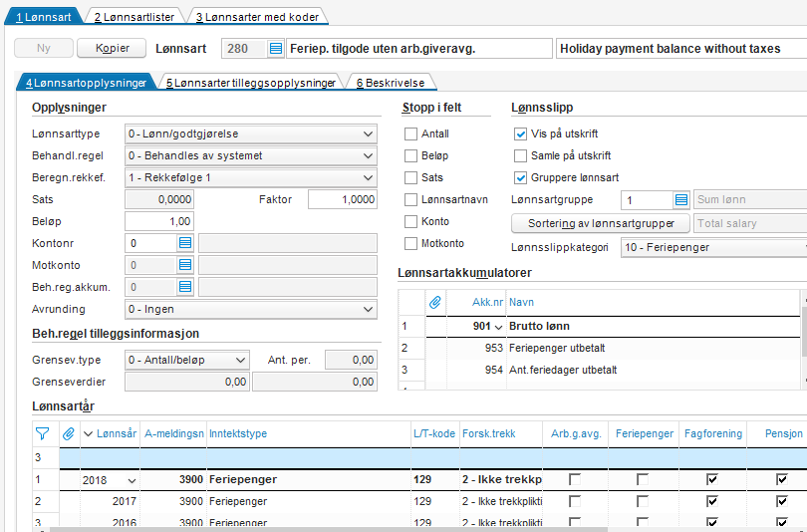
Task: Toggle the Beløp stop checkbox
Action: point(410,155)
